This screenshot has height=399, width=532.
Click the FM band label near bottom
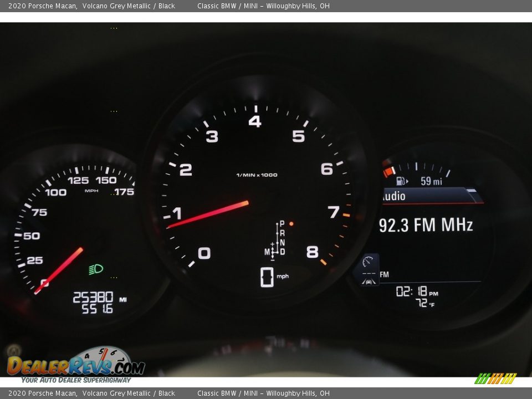click(x=385, y=274)
